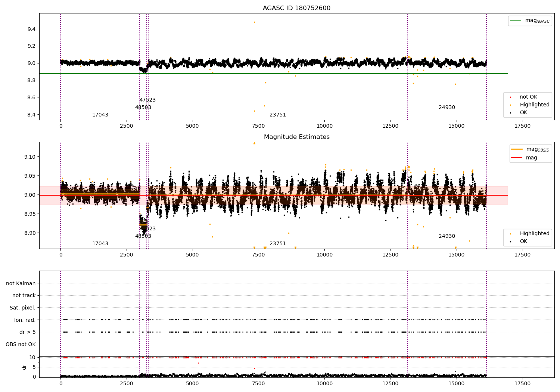Click "Highlighted" legend entry in the top plot
Screen dimensions: 560x392
tap(535, 105)
